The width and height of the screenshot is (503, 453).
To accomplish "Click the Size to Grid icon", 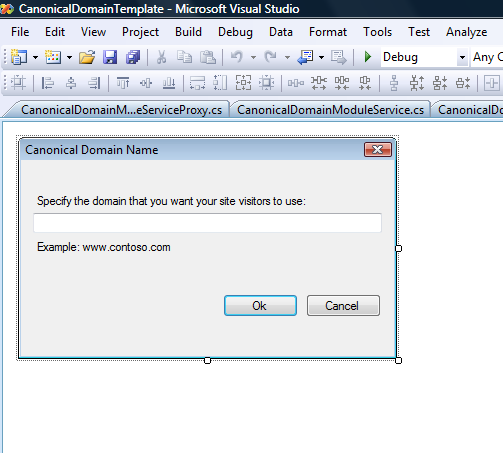I will 267,83.
